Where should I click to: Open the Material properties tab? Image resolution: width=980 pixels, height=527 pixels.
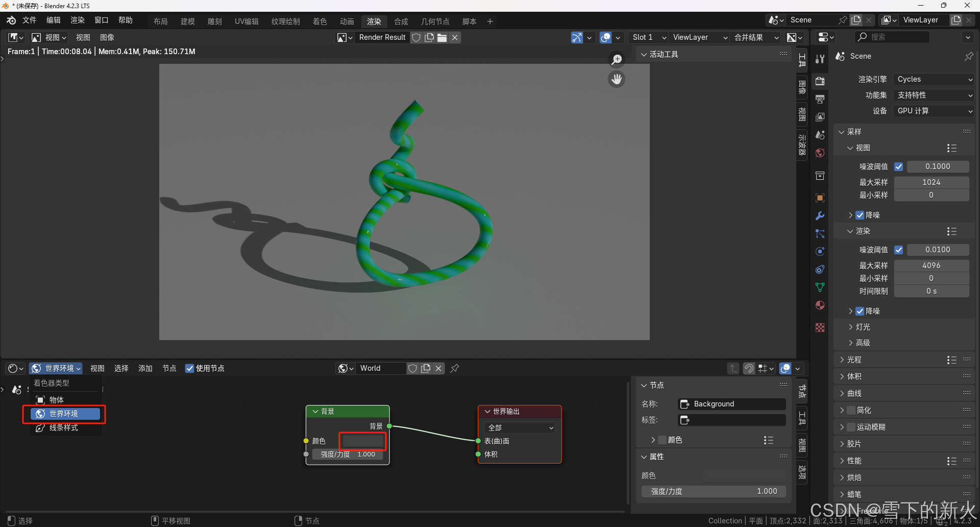(820, 305)
